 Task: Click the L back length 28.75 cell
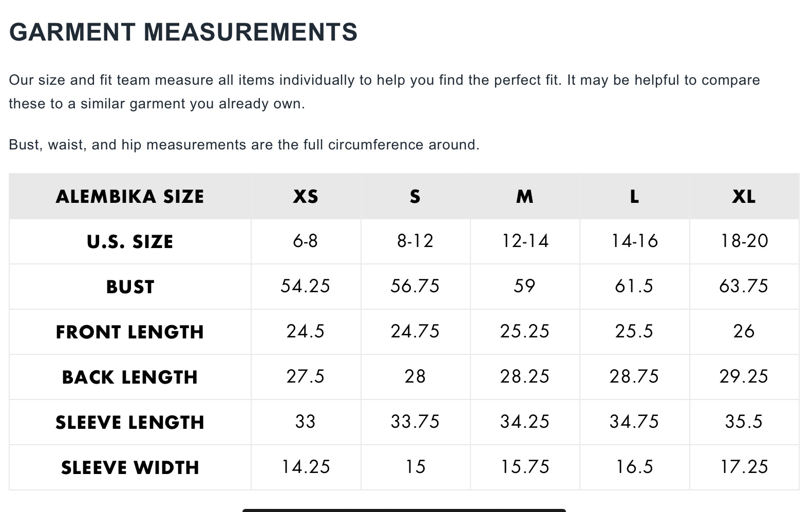tap(634, 377)
